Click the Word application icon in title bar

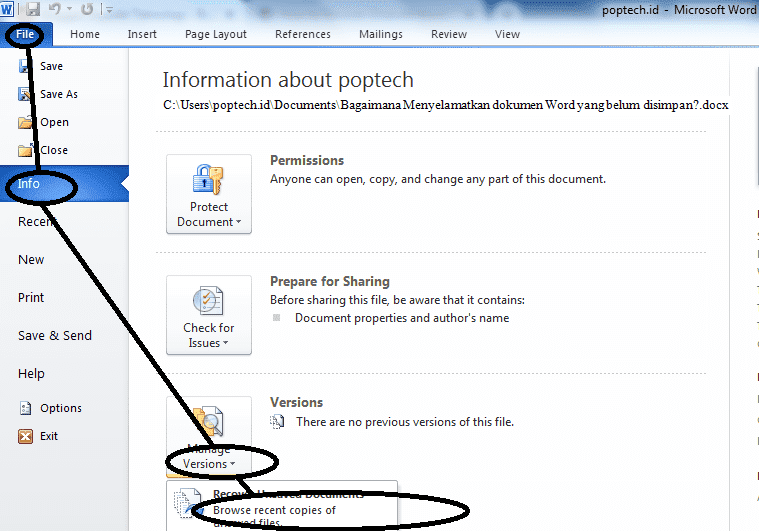point(7,9)
